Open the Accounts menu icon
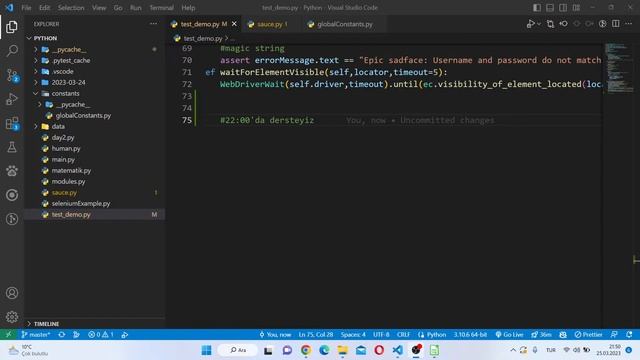This screenshot has height=360, width=640. [x=12, y=293]
